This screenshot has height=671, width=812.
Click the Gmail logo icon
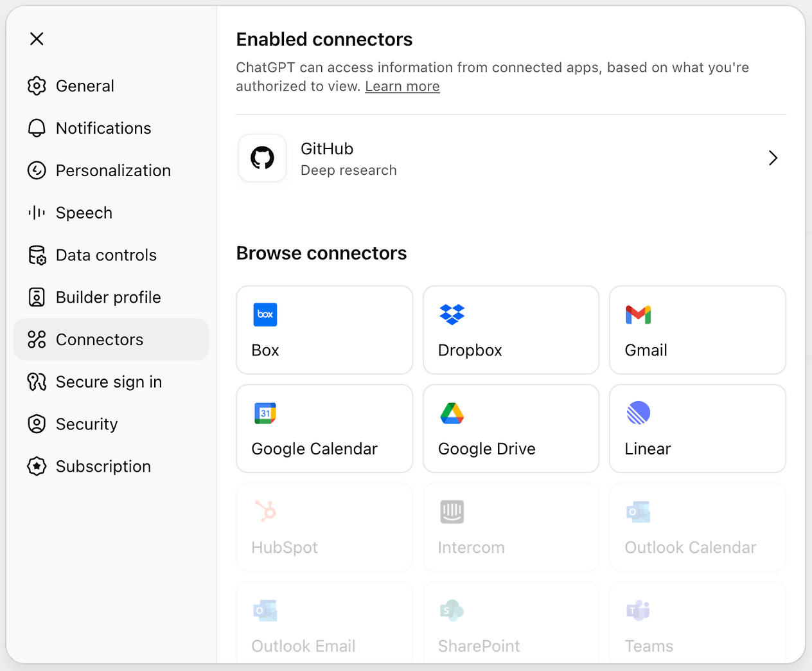(x=639, y=315)
